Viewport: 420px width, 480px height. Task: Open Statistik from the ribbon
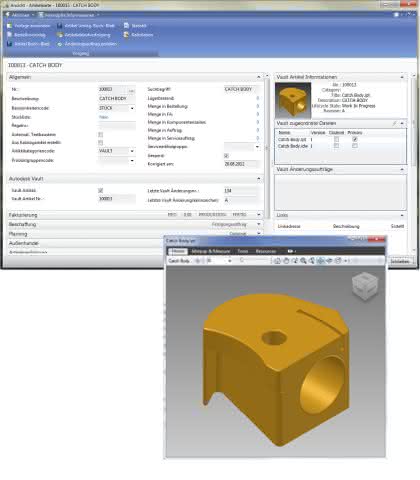click(x=135, y=26)
